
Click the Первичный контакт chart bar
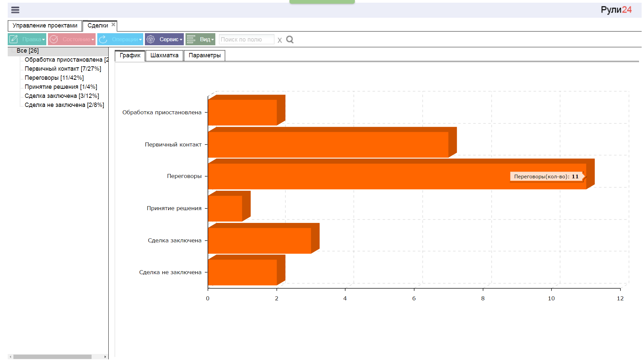coord(328,144)
